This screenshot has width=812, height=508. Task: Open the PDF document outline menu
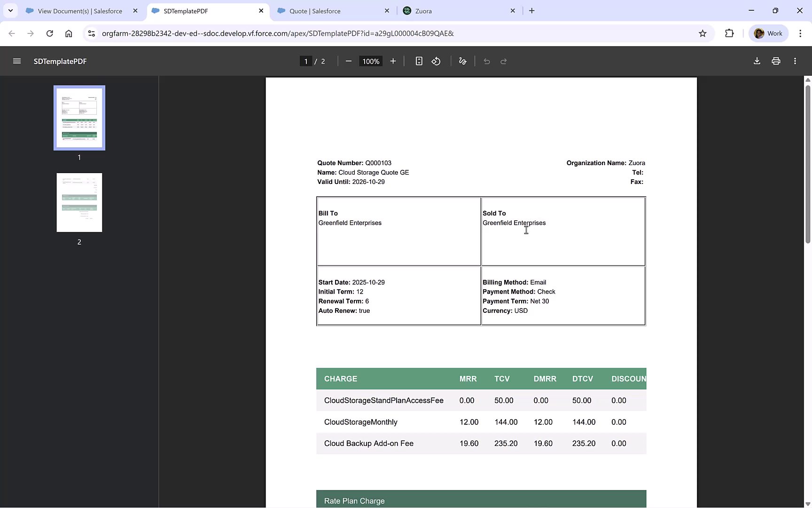point(17,61)
